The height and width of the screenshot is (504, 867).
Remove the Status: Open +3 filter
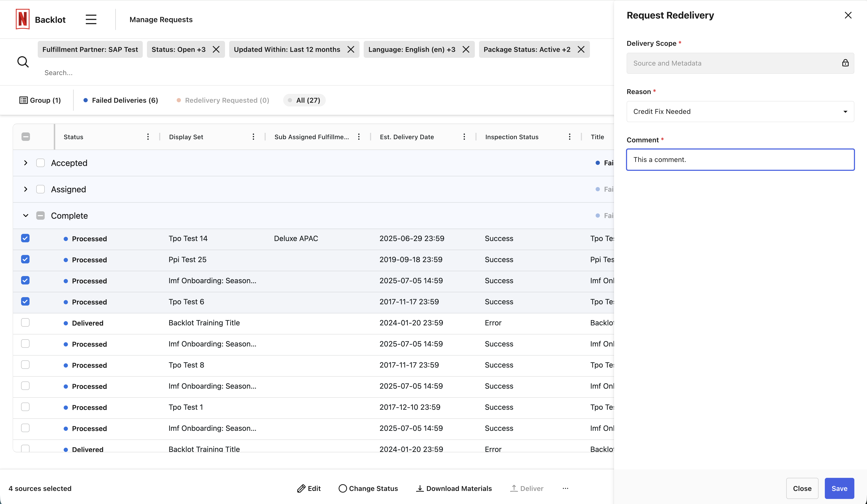point(216,50)
